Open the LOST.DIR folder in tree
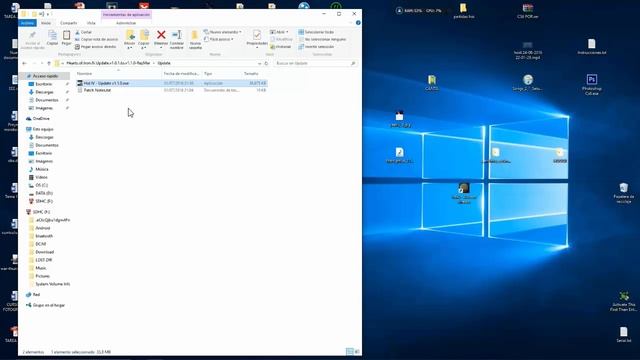 [x=43, y=260]
